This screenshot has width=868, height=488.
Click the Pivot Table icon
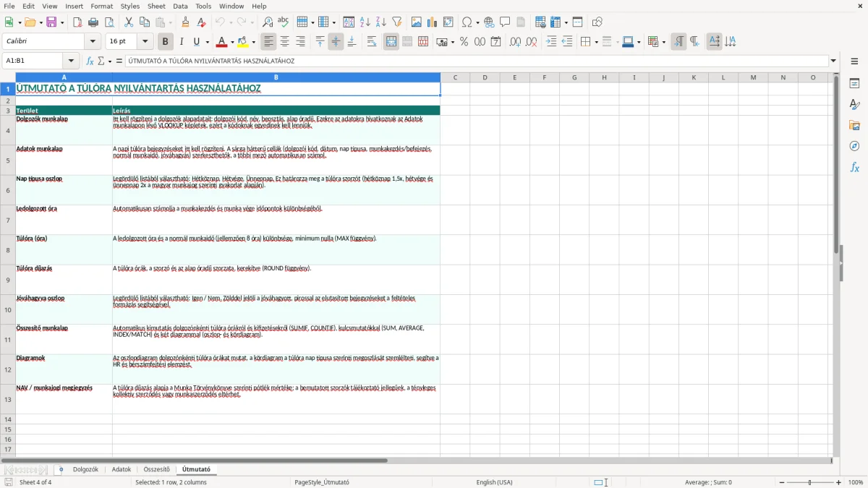(448, 22)
